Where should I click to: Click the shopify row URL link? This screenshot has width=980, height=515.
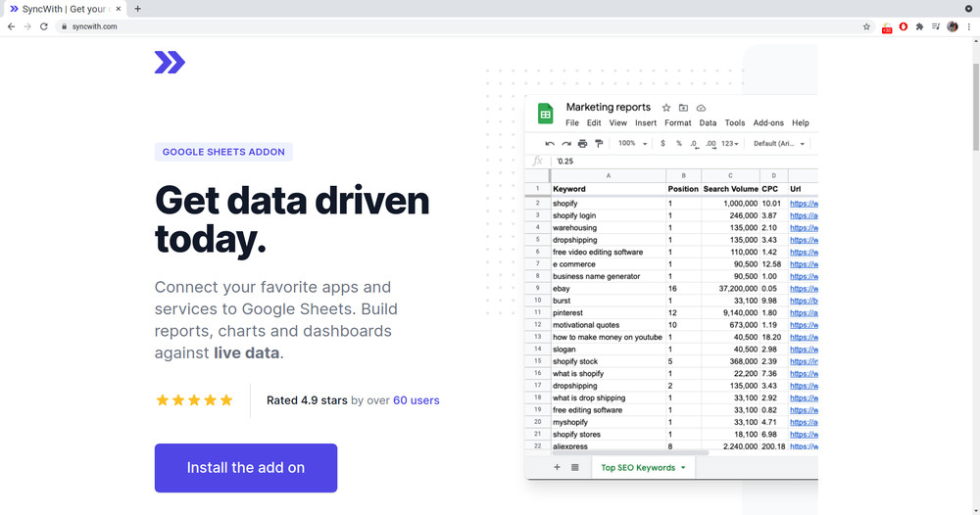point(804,204)
